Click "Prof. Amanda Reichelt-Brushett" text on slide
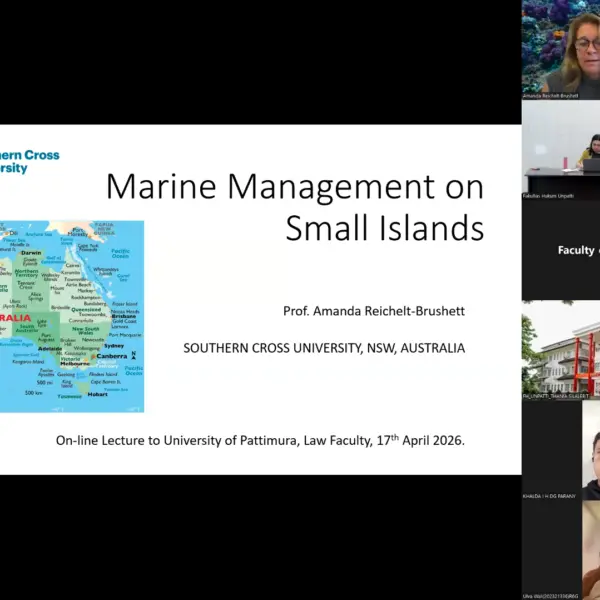This screenshot has height=600, width=600. click(375, 311)
